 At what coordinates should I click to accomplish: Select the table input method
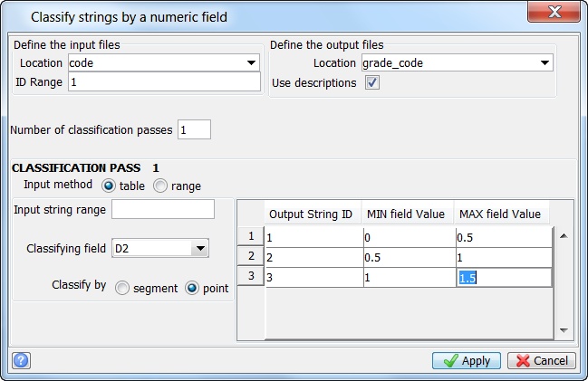109,186
